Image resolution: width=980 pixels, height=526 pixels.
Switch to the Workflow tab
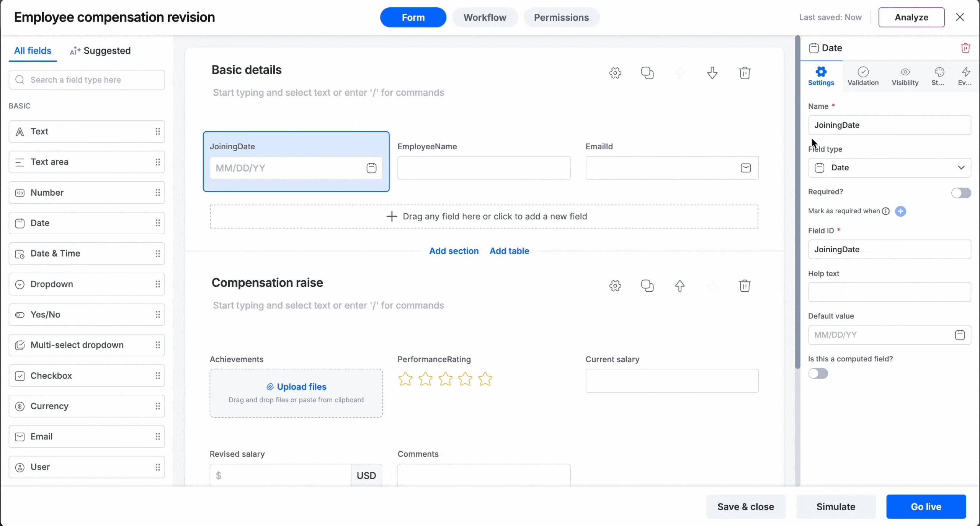click(485, 17)
